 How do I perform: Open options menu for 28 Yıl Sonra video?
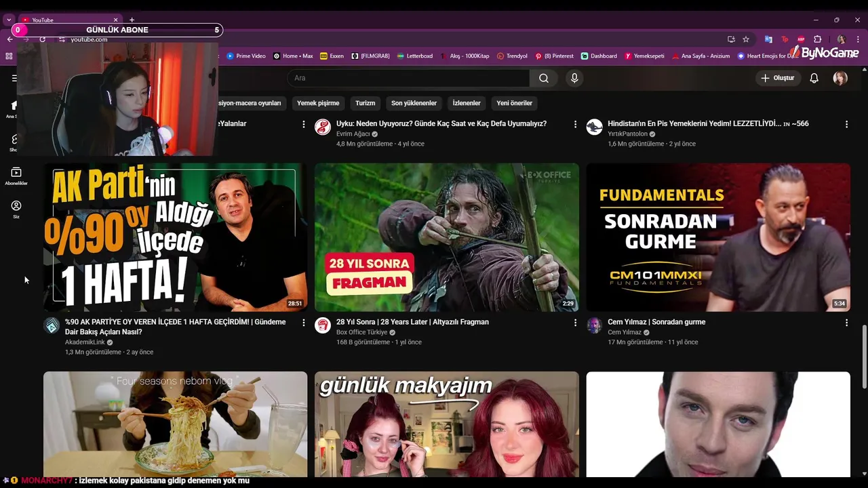(x=575, y=323)
